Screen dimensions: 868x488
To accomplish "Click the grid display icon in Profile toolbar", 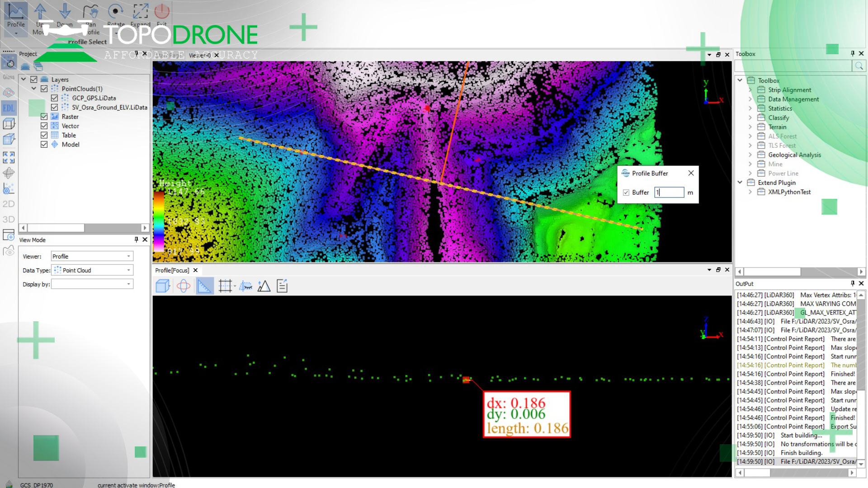I will point(225,286).
